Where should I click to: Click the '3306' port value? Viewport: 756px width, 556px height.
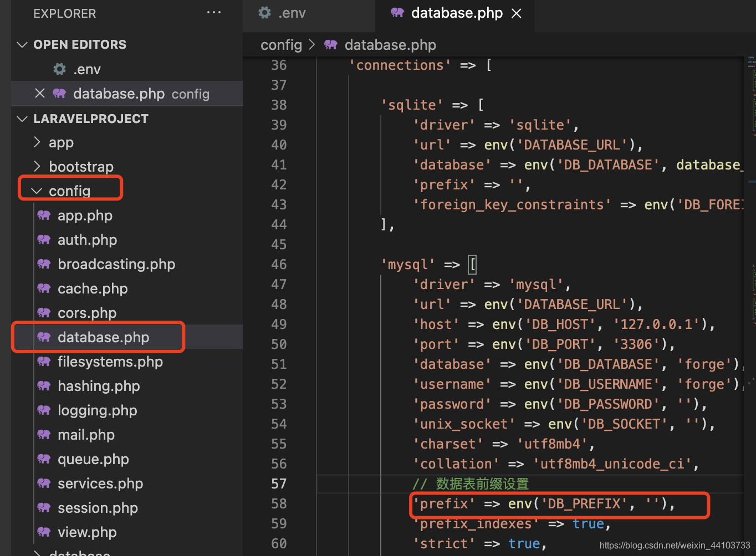point(636,344)
